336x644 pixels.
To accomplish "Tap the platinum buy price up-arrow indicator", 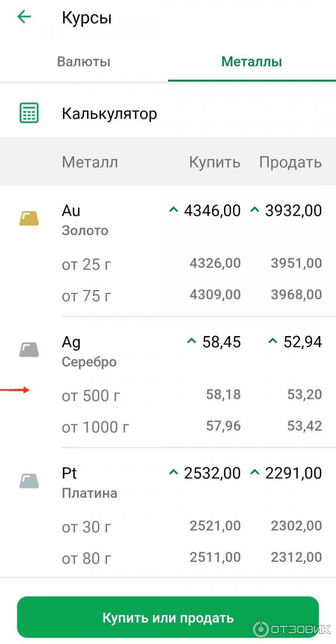I will 174,473.
